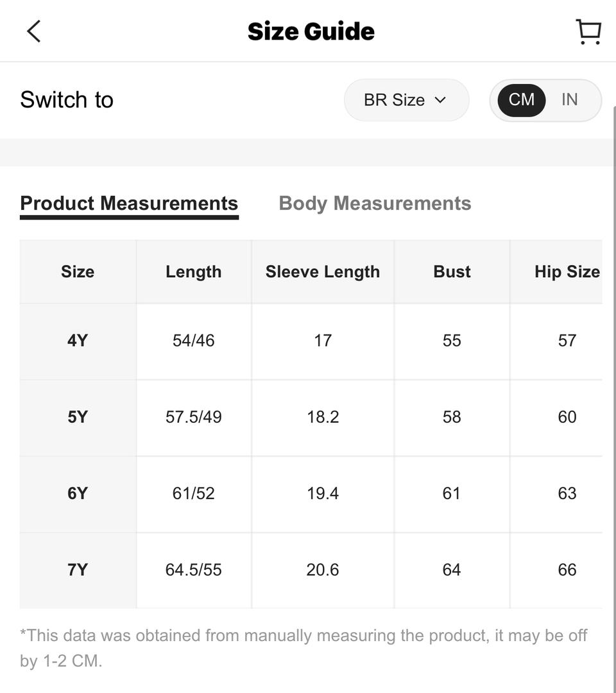
Task: Open the shopping cart icon
Action: point(588,31)
